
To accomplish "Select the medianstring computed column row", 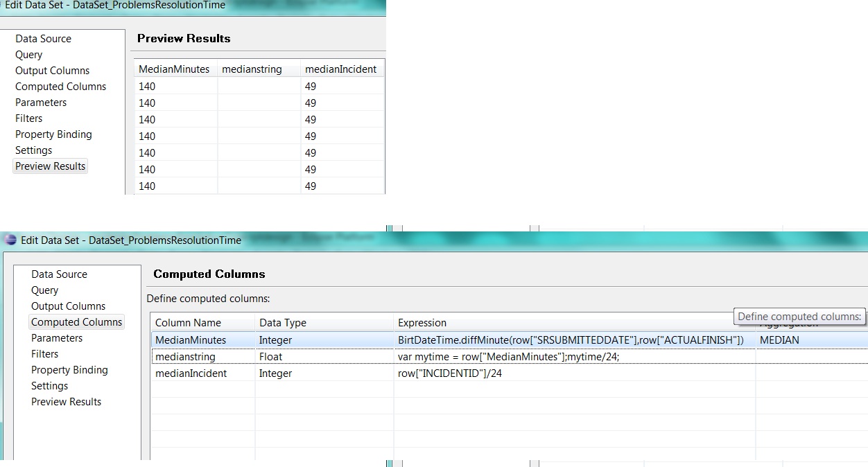I will tap(509, 357).
